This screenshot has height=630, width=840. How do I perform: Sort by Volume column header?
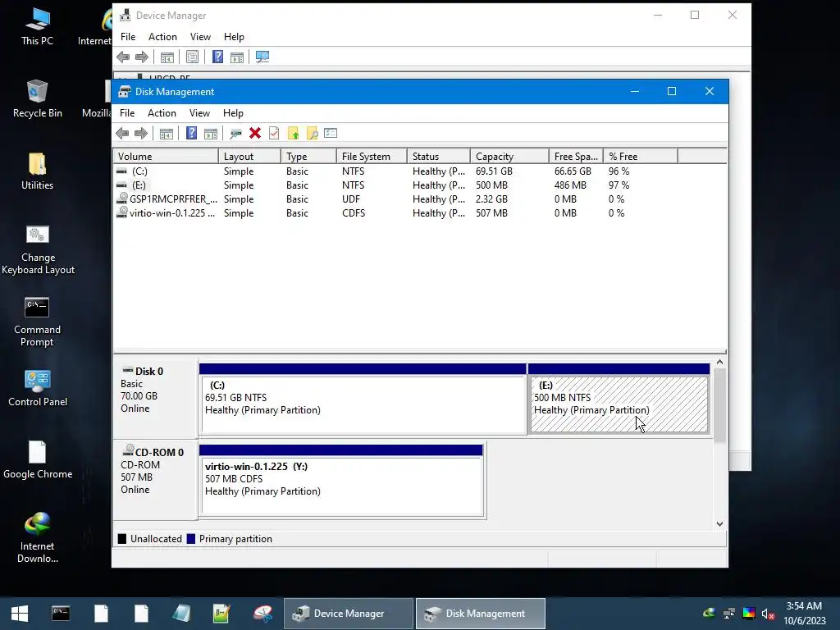click(166, 157)
